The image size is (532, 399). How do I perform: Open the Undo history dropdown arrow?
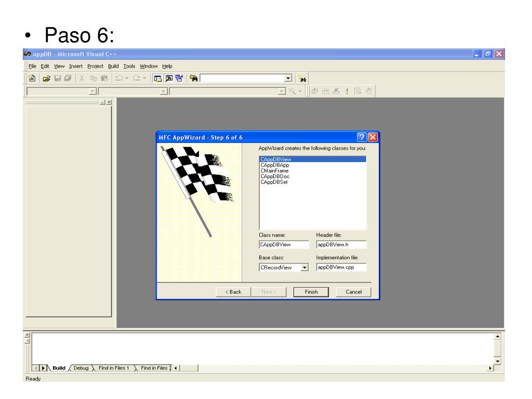tap(127, 78)
